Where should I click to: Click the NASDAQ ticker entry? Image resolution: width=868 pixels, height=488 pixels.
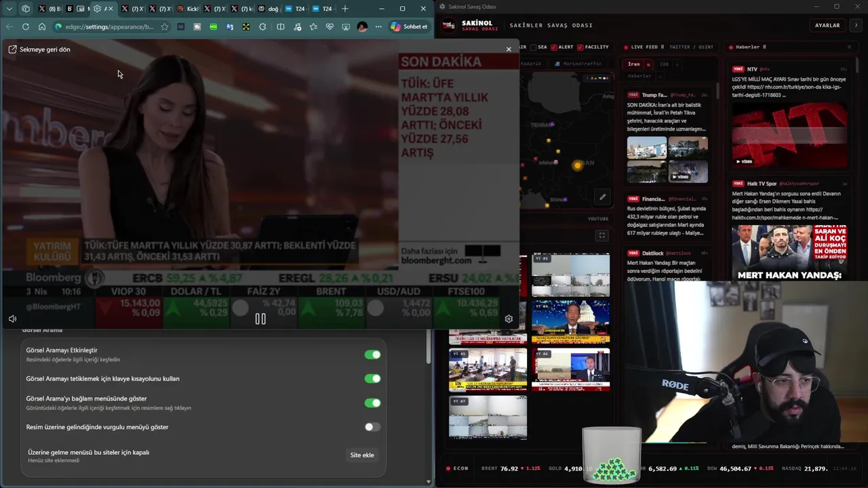click(805, 468)
